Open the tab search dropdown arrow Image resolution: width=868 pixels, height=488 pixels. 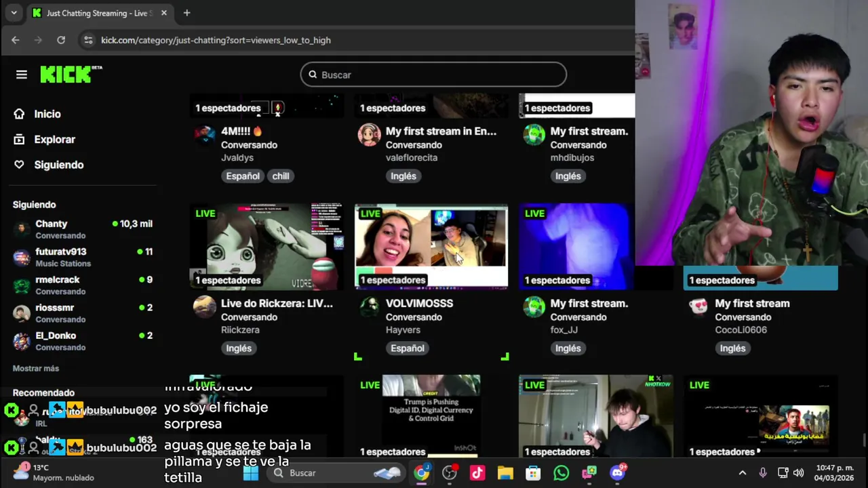pos(14,13)
